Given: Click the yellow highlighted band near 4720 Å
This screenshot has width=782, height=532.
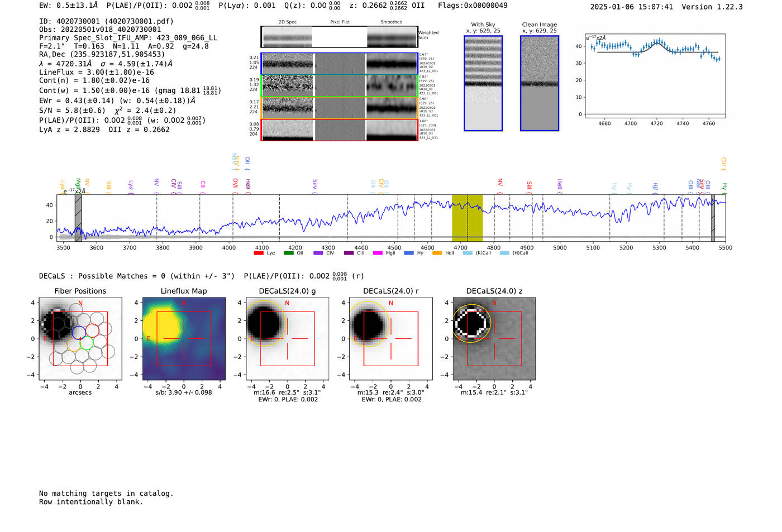Looking at the screenshot, I should [x=467, y=218].
